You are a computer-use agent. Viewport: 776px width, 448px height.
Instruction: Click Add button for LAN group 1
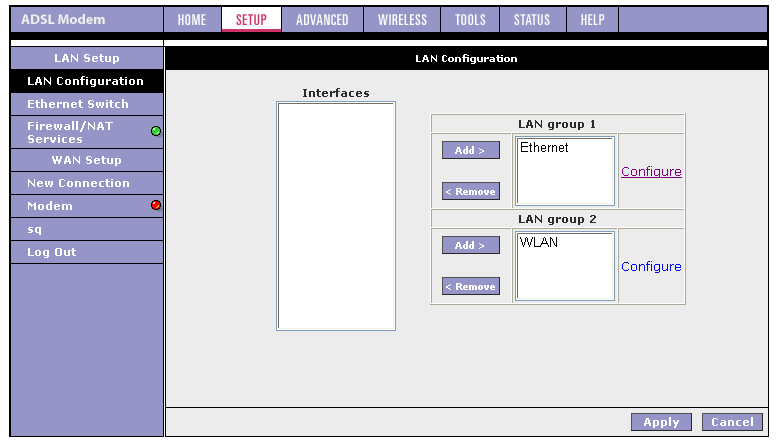(x=470, y=150)
